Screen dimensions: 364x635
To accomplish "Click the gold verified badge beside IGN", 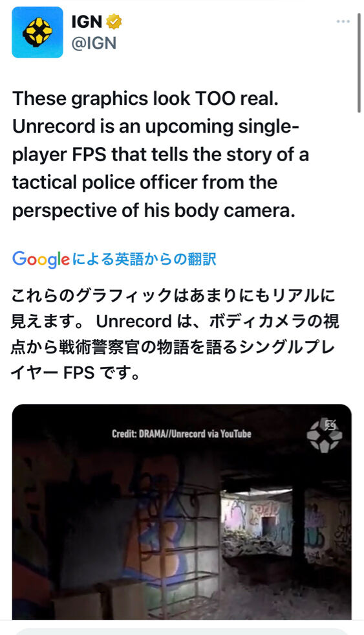I will tap(114, 21).
